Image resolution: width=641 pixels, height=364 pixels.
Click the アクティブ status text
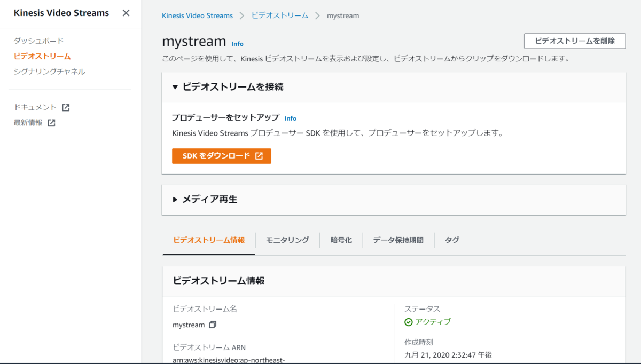point(433,322)
